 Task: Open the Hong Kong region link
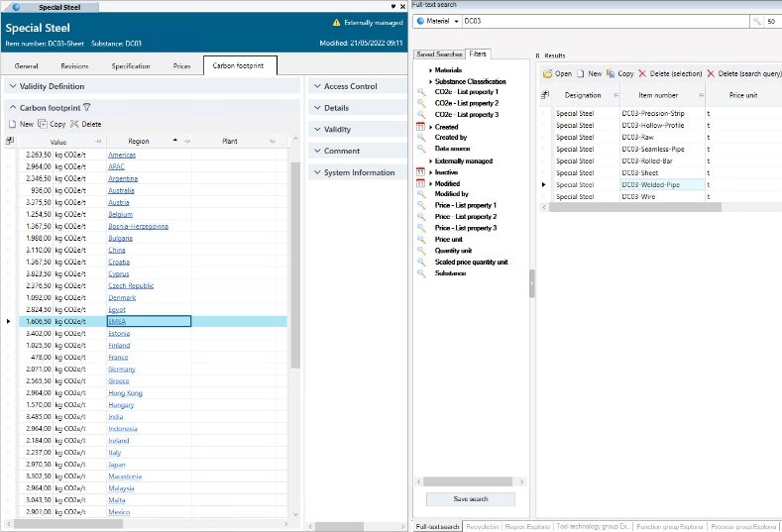click(125, 393)
